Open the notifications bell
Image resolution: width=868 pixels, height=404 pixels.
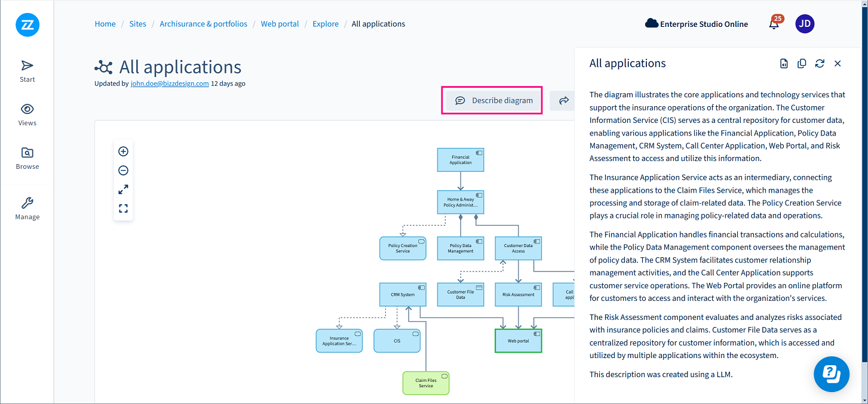tap(774, 24)
